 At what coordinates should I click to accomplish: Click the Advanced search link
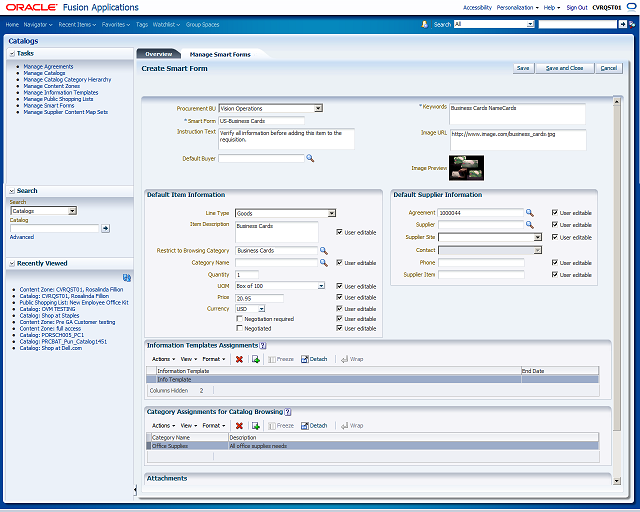click(x=22, y=237)
